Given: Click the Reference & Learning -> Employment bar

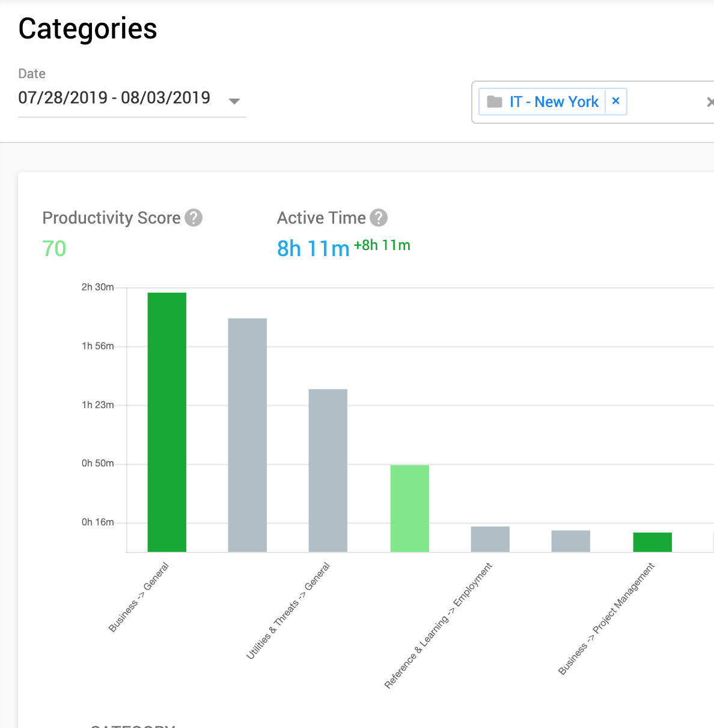Looking at the screenshot, I should click(490, 539).
